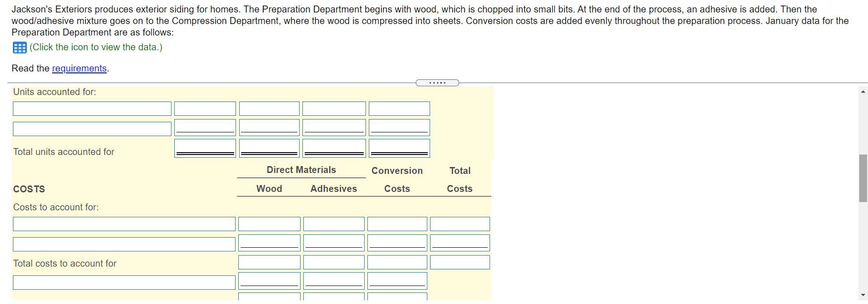Image resolution: width=868 pixels, height=304 pixels.
Task: Click the 'Wood' column heading
Action: pyautogui.click(x=269, y=189)
